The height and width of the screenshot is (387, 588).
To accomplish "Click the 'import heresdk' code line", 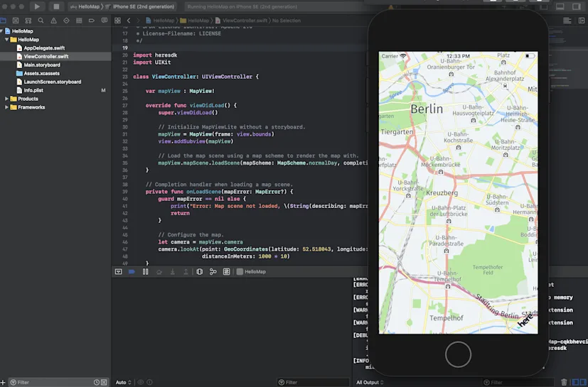I will tap(155, 55).
